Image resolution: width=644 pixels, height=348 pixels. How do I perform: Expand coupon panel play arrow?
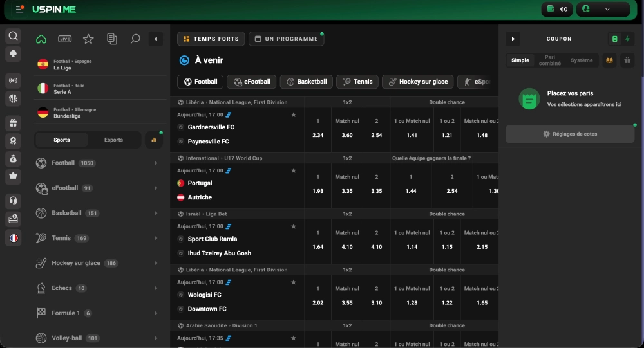point(513,39)
